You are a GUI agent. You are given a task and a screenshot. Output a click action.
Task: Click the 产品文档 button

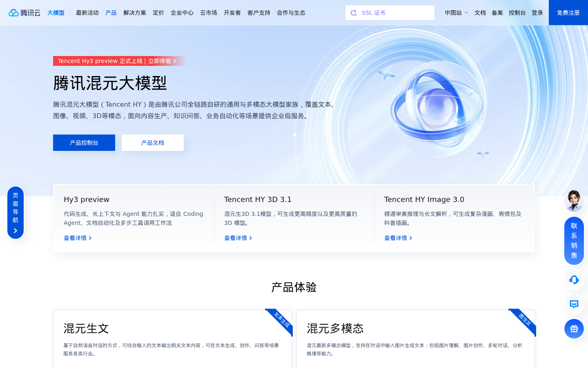pyautogui.click(x=153, y=143)
